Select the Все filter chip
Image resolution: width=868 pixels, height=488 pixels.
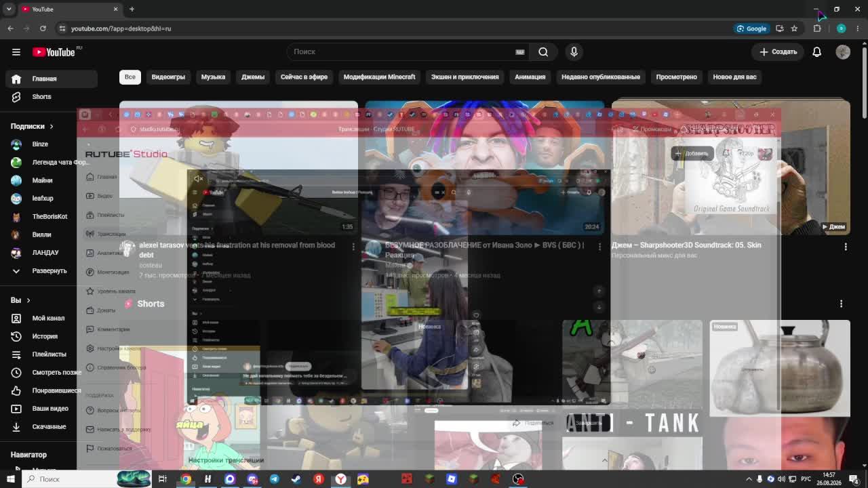(130, 77)
